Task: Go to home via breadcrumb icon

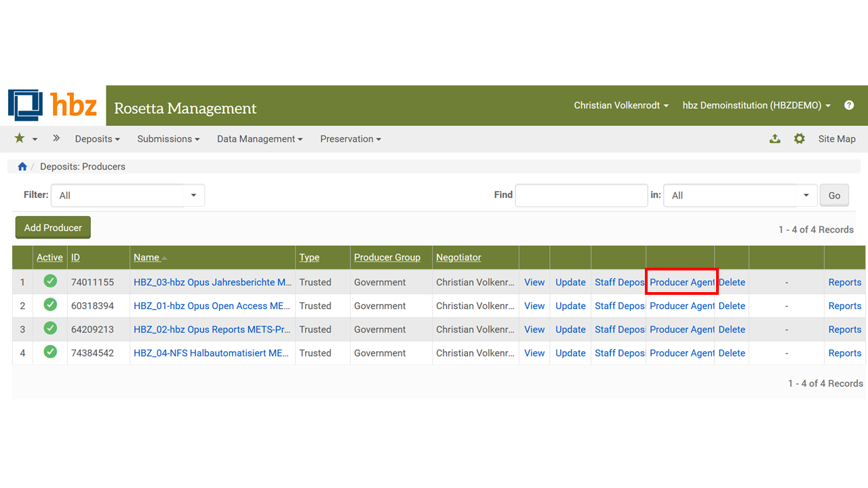Action: point(22,167)
